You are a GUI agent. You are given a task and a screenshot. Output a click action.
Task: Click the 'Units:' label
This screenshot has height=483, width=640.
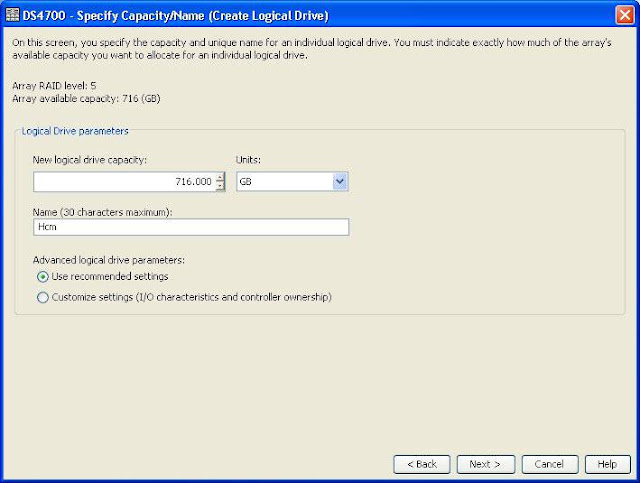coord(248,160)
